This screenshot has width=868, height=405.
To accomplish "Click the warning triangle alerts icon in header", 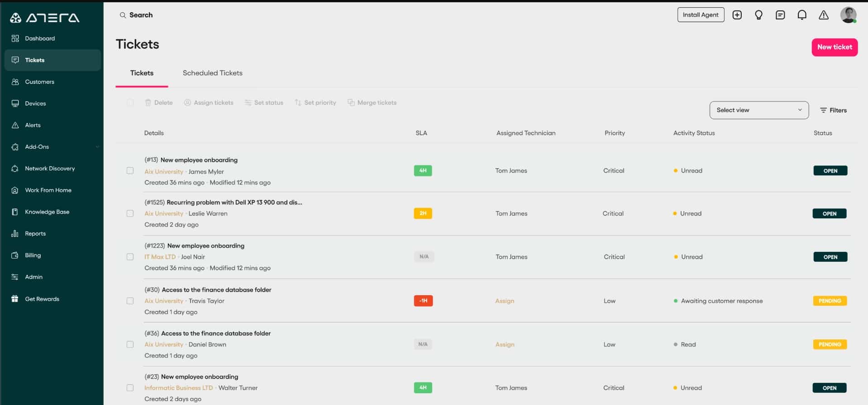I will (823, 15).
